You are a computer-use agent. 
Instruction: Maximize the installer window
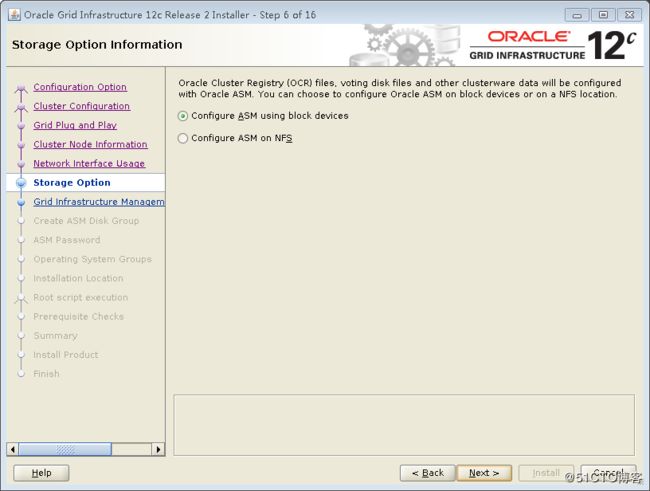[x=604, y=15]
